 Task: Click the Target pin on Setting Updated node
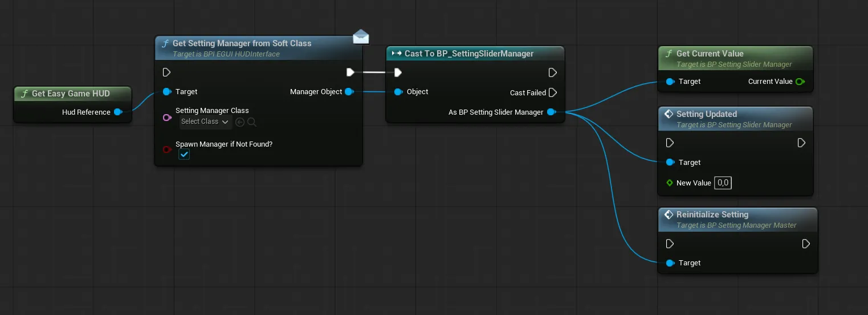(670, 163)
